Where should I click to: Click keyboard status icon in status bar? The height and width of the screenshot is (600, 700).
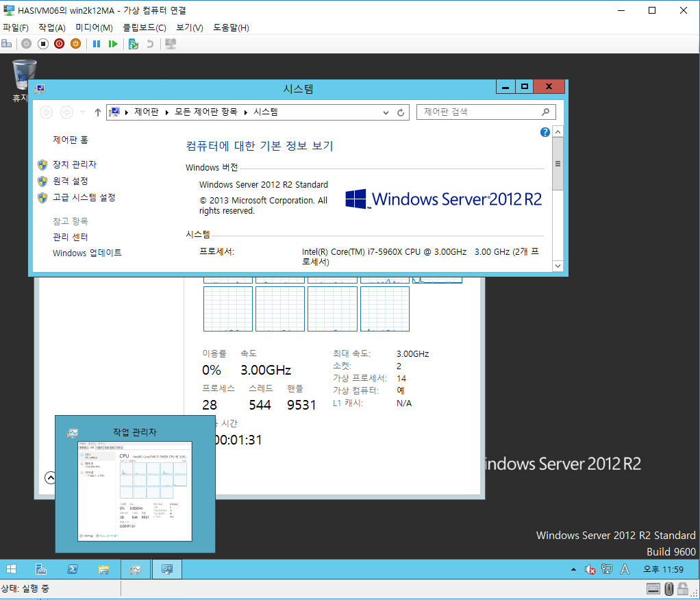(x=653, y=589)
